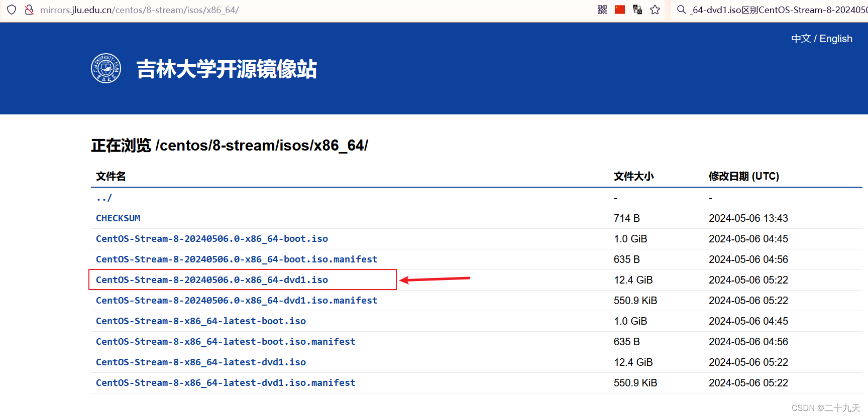Click the translate page icon
The height and width of the screenshot is (417, 868).
[x=637, y=10]
